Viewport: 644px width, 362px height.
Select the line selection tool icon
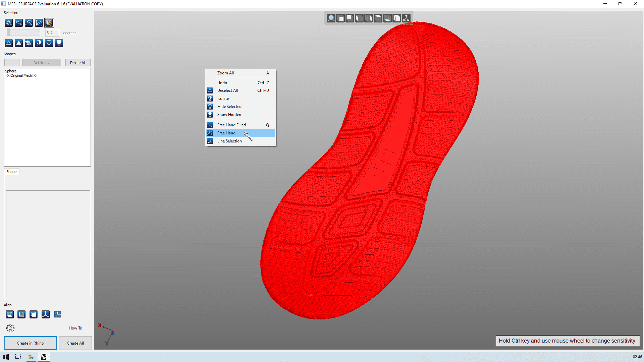click(x=39, y=23)
